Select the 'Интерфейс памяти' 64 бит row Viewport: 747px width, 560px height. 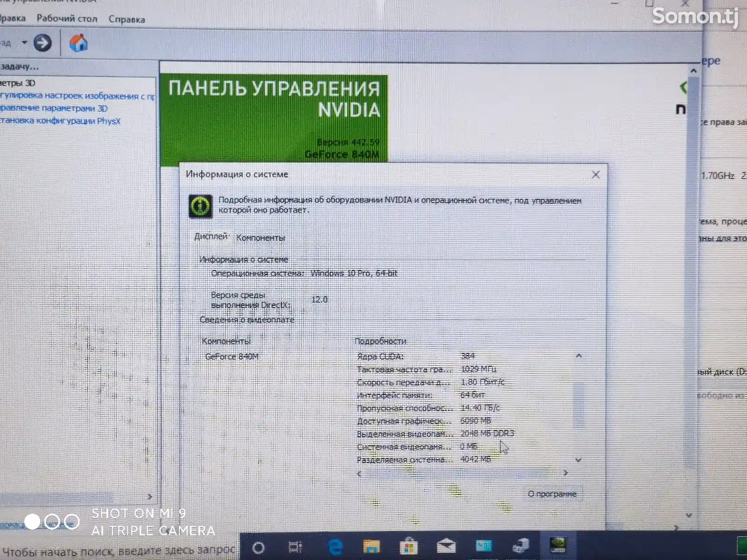(420, 395)
